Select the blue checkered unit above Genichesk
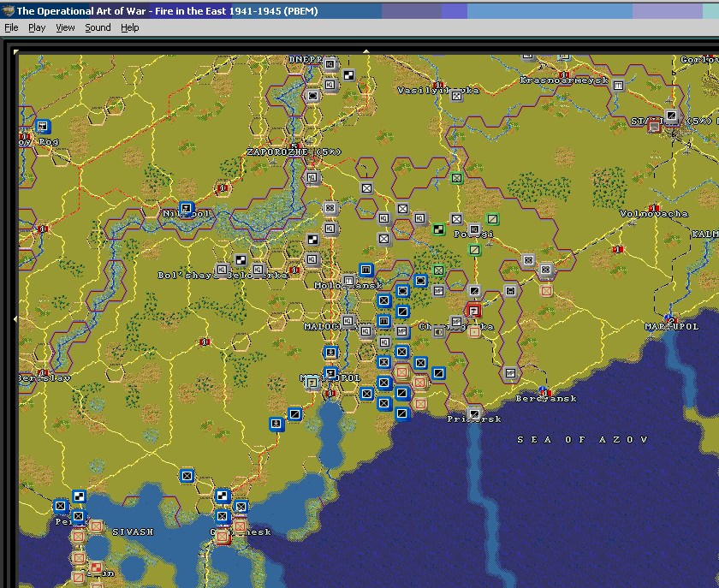 [x=223, y=496]
